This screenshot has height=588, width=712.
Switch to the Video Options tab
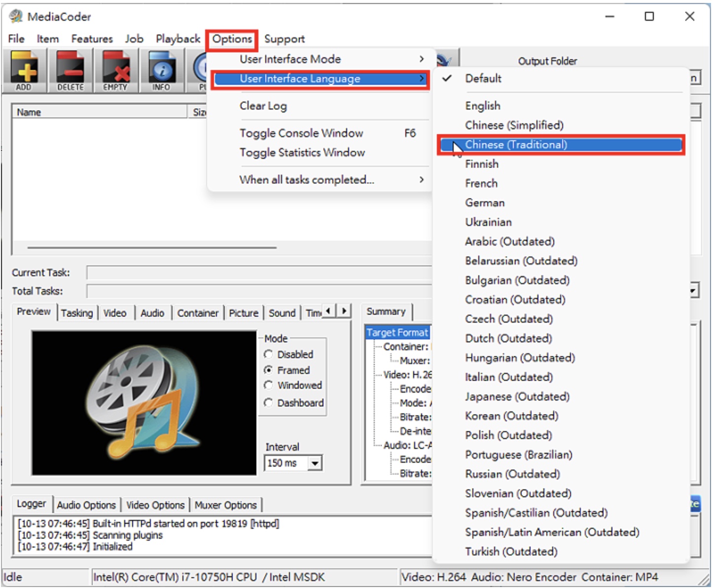(155, 505)
